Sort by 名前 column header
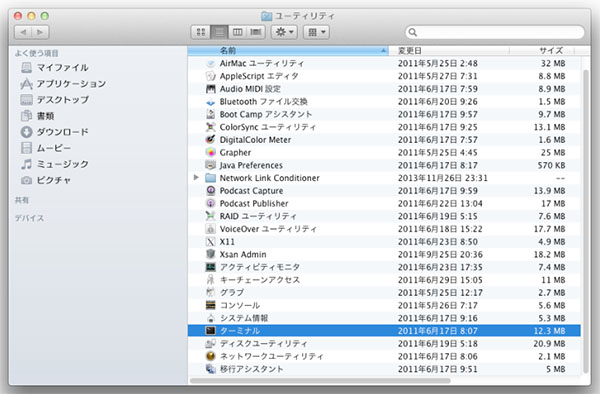The width and height of the screenshot is (600, 394). pyautogui.click(x=288, y=50)
